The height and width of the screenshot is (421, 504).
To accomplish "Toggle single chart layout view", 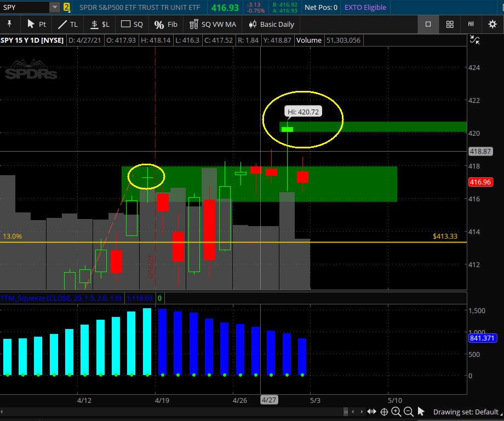I will pyautogui.click(x=428, y=24).
